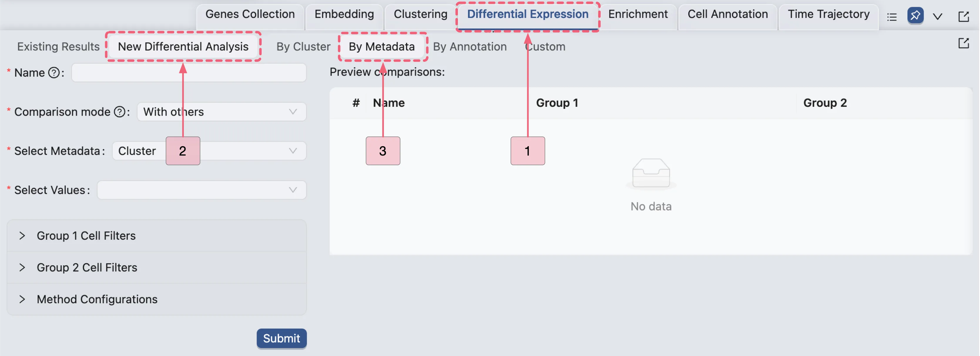Open the Cell Annotation tab
The height and width of the screenshot is (356, 980).
point(727,14)
